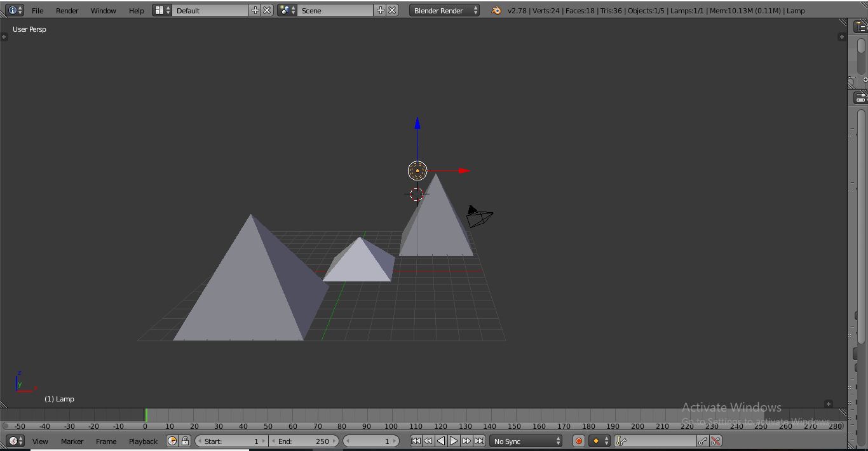This screenshot has height=451, width=868.
Task: Click the blue Z-axis manipulator arrow
Action: [x=417, y=124]
